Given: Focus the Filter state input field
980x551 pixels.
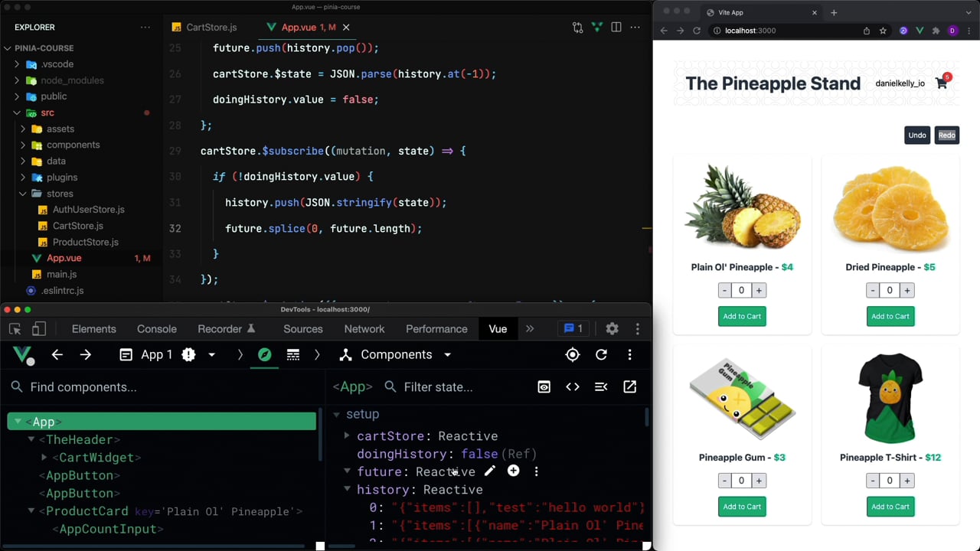Looking at the screenshot, I should [x=456, y=387].
